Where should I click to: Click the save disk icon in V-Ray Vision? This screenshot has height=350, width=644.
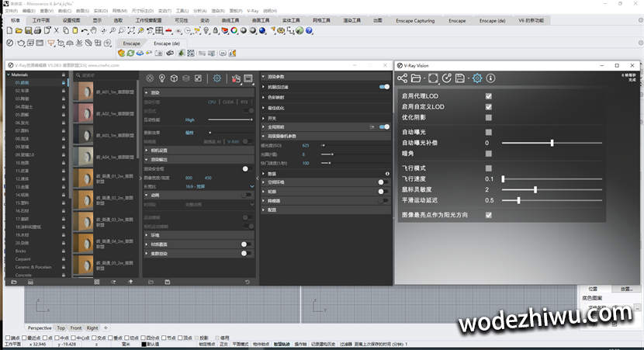[x=460, y=78]
